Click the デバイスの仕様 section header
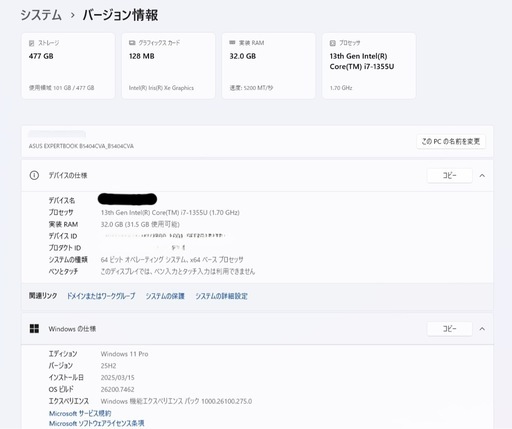This screenshot has height=429, width=512. pos(257,176)
